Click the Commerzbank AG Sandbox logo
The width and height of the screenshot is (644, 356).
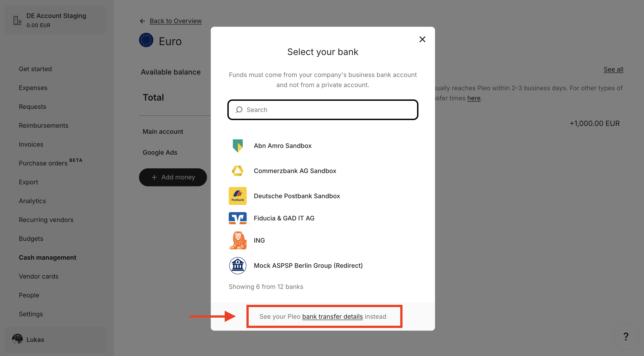coord(237,171)
